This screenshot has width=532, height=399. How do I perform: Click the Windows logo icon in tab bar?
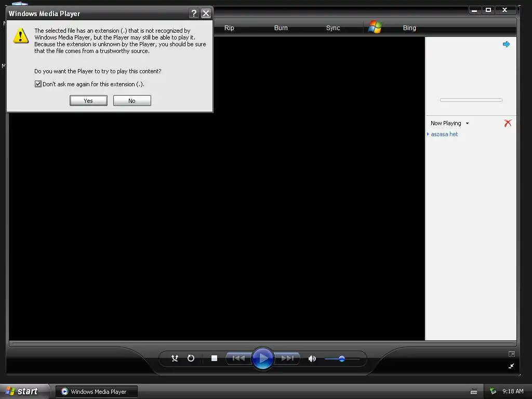click(x=375, y=27)
